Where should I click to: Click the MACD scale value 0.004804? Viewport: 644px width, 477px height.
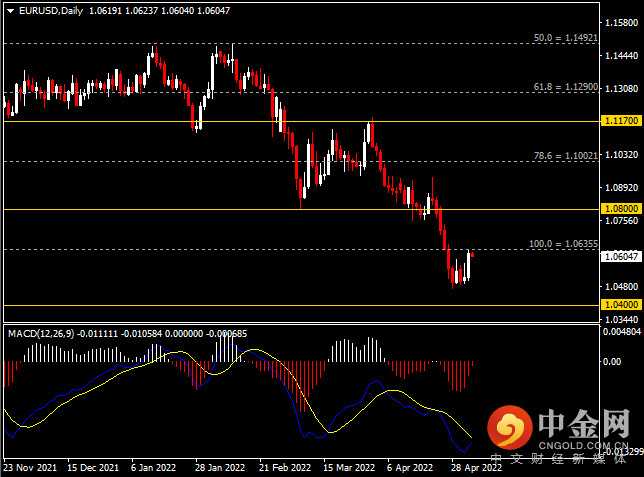pos(622,332)
